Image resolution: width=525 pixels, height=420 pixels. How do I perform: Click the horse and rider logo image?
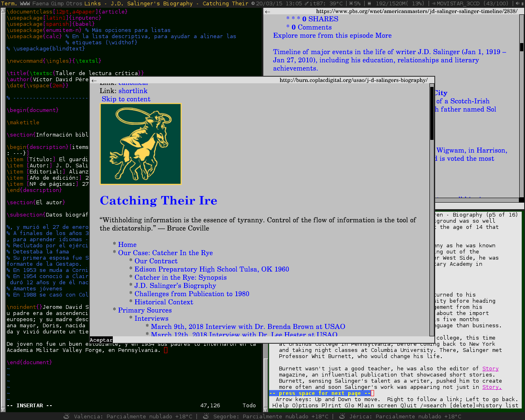coord(141,144)
